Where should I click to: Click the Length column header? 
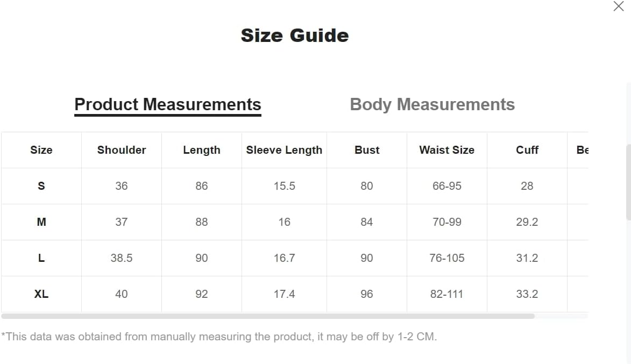(202, 150)
